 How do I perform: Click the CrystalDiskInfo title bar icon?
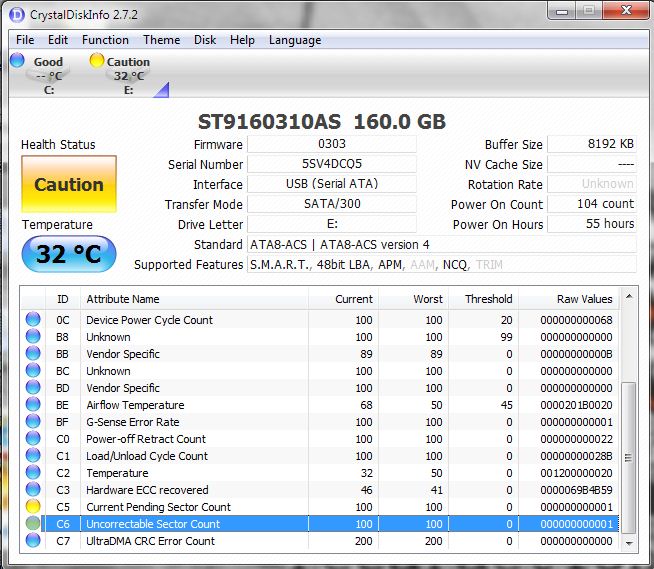pyautogui.click(x=17, y=15)
